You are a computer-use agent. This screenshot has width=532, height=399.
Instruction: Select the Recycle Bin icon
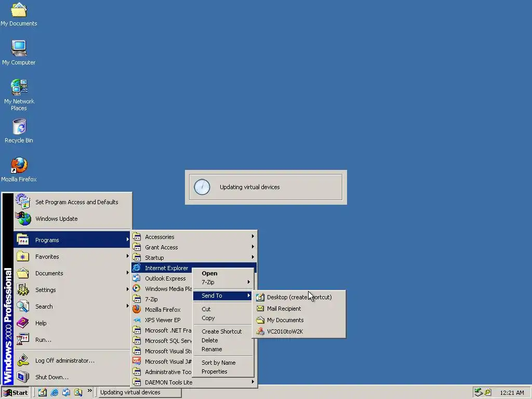click(x=19, y=130)
